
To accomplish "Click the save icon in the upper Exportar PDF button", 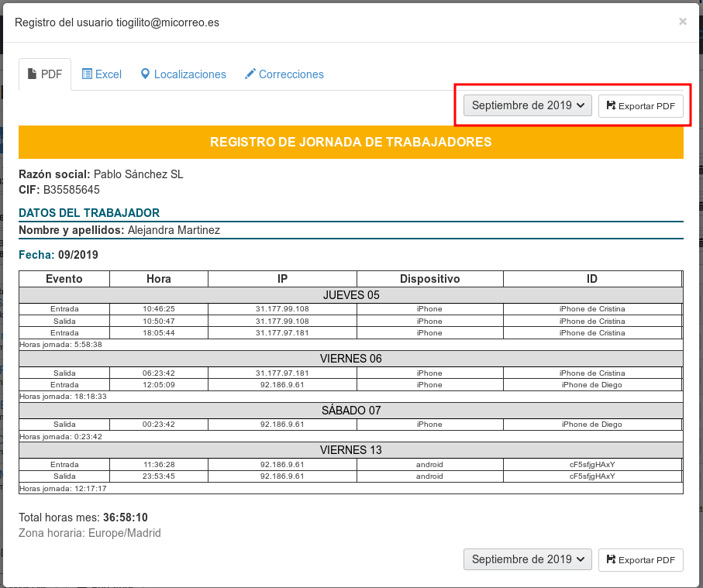I will [x=611, y=106].
